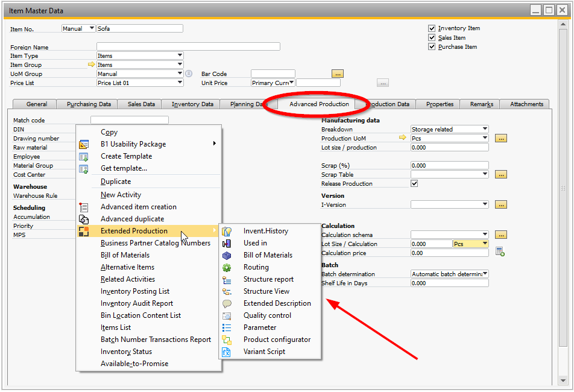This screenshot has height=392, width=574.
Task: Uncheck the Inventory Item checkbox
Action: click(432, 28)
